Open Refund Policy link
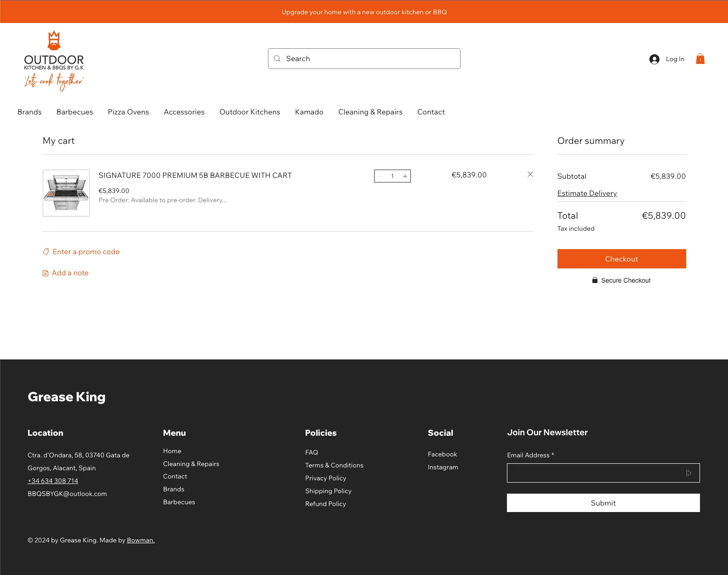 point(325,504)
